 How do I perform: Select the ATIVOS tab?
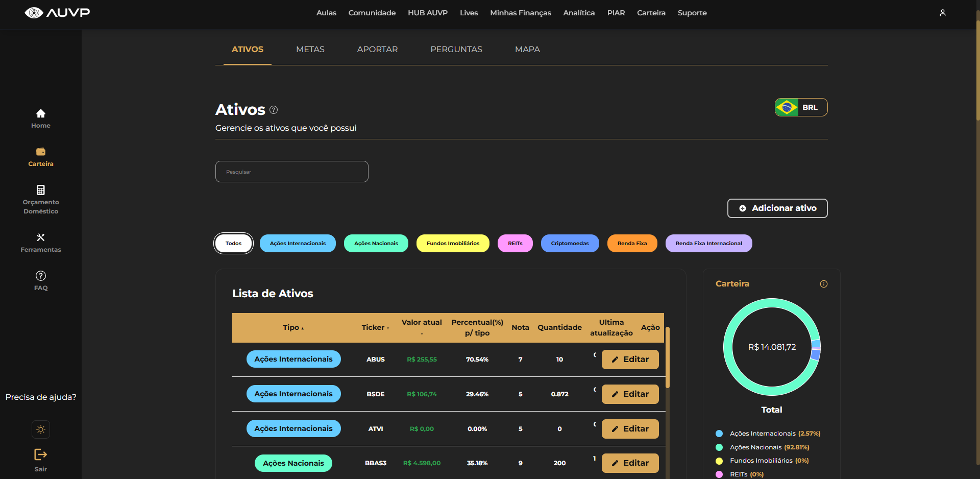click(248, 50)
